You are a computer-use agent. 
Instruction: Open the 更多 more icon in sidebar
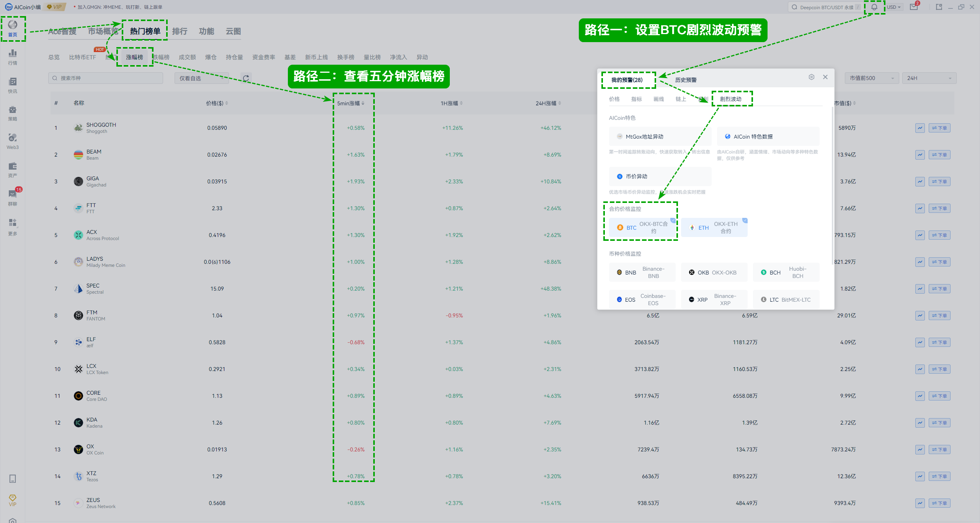click(13, 227)
